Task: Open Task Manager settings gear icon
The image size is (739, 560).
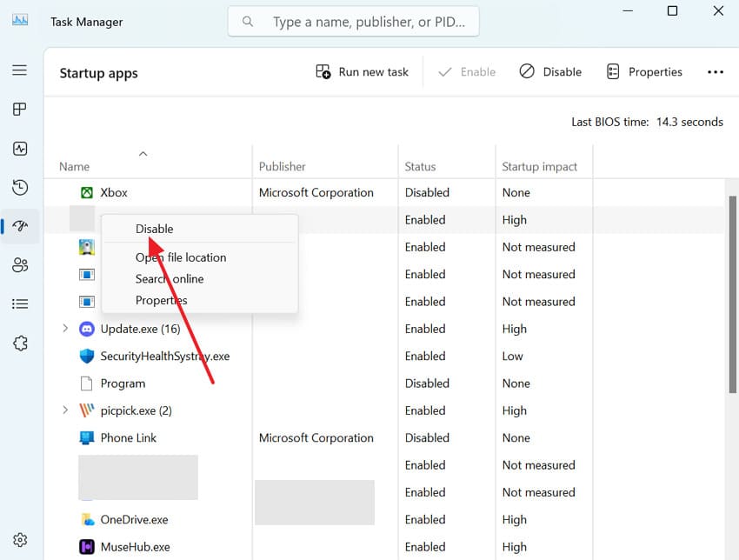Action: coord(20,540)
